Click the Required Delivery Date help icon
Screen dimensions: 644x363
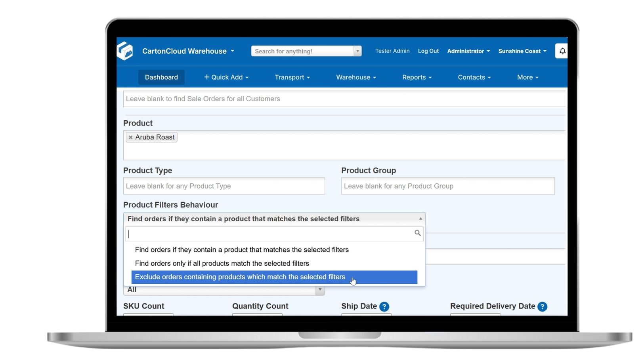pos(542,306)
